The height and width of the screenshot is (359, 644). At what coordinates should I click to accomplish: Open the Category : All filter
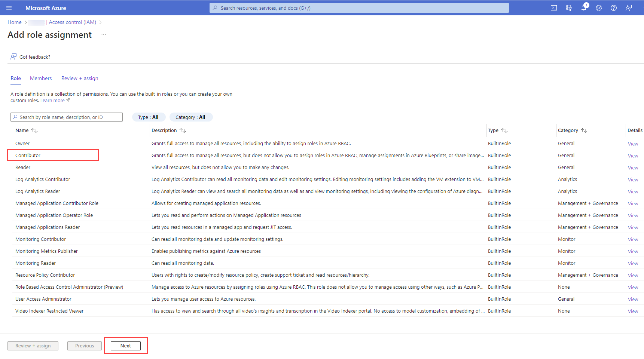(x=191, y=117)
